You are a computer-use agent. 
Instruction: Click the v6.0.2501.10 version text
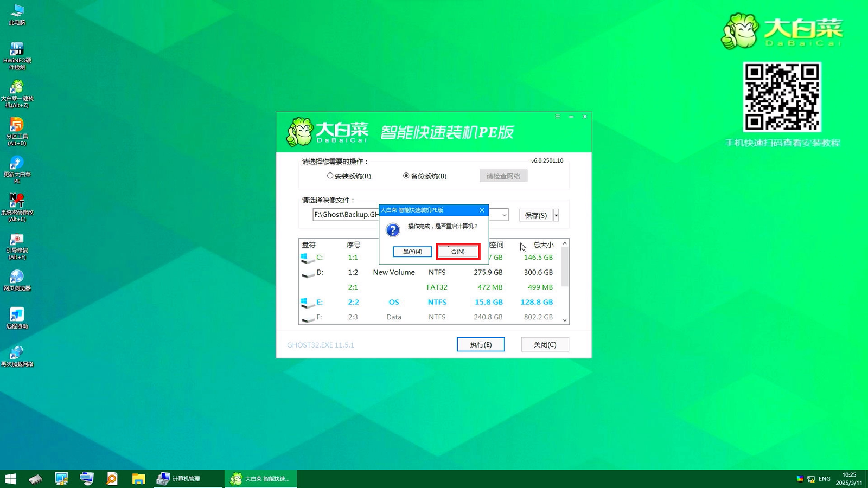click(547, 160)
